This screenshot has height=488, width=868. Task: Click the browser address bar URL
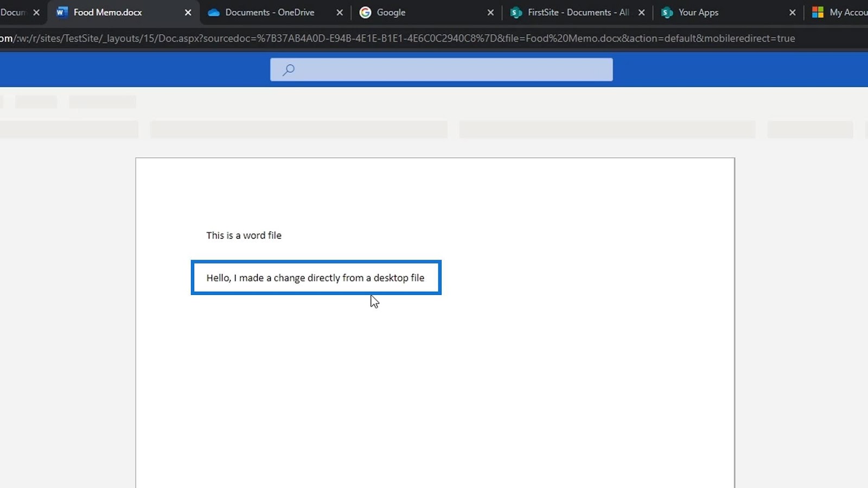click(x=398, y=38)
